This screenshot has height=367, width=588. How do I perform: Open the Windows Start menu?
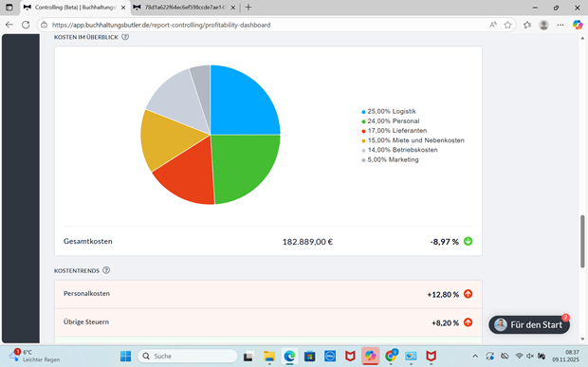(125, 356)
